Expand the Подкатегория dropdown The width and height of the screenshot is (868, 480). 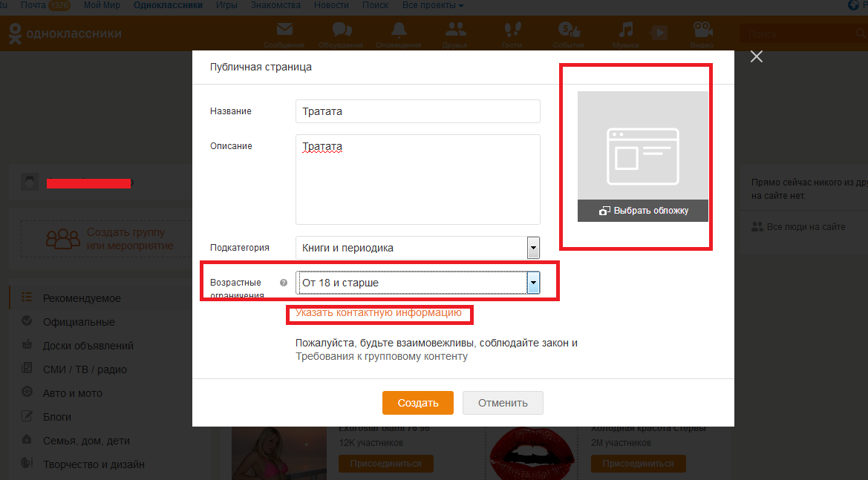pos(532,248)
